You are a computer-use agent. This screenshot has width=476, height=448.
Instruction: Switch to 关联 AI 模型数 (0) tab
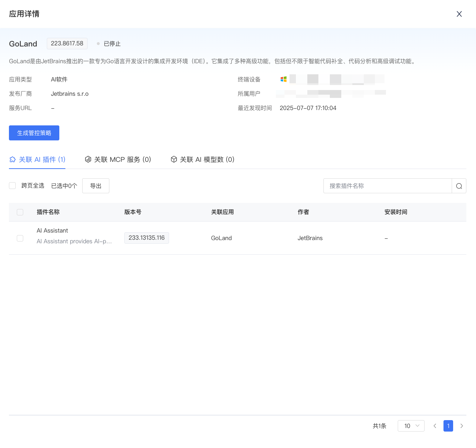point(202,159)
